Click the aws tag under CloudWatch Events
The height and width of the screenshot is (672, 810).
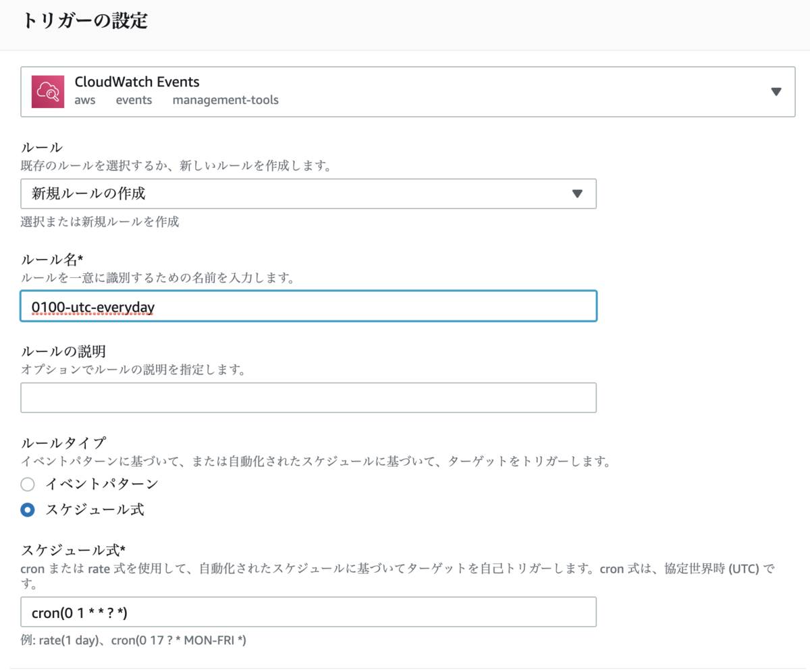85,100
